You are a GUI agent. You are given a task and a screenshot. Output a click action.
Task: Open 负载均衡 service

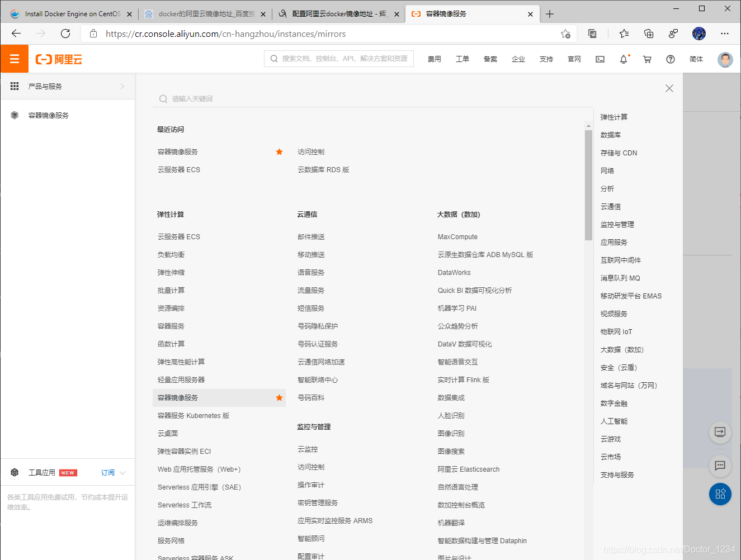point(171,255)
